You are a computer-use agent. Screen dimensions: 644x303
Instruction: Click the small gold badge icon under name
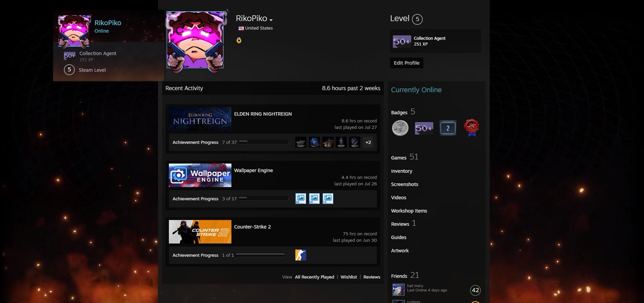click(239, 40)
